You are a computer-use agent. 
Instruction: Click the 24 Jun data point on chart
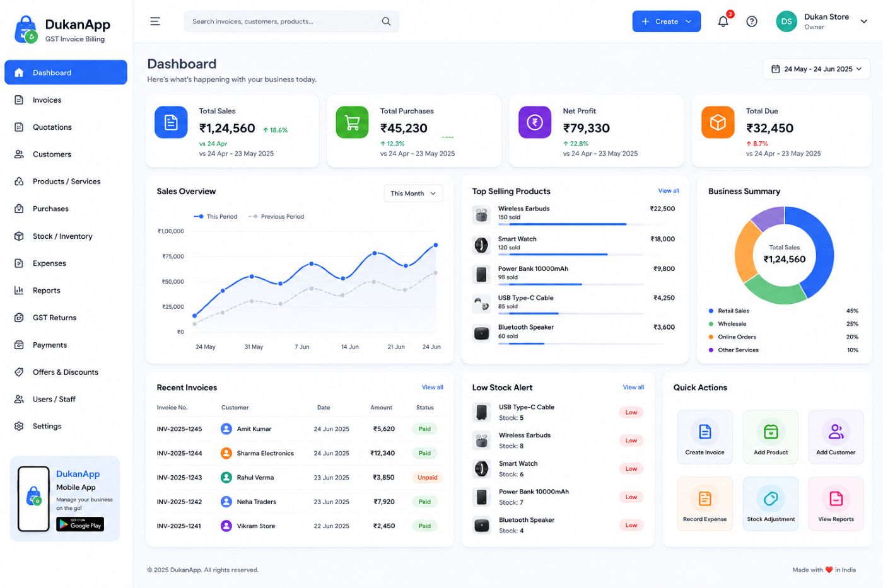tap(435, 245)
